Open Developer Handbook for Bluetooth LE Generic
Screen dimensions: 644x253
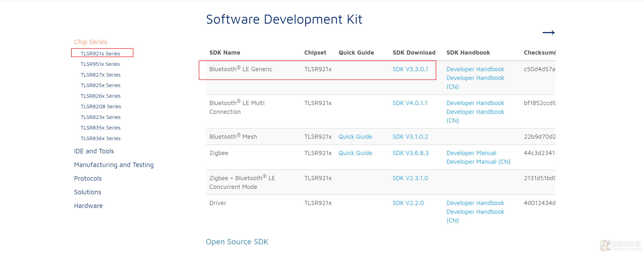475,69
